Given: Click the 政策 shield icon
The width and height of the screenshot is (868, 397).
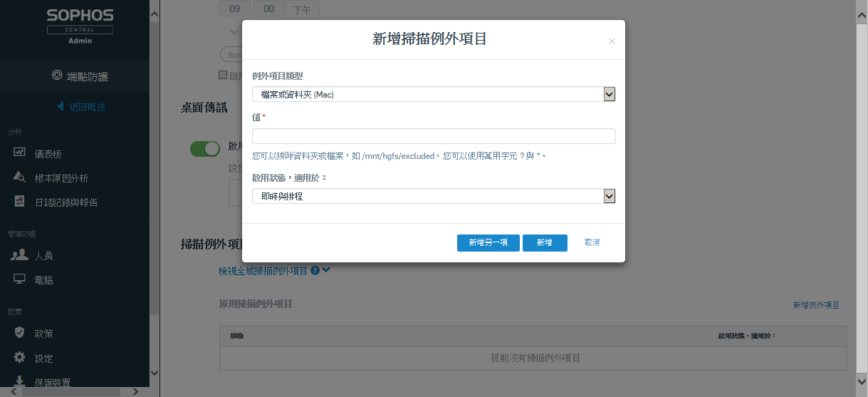Looking at the screenshot, I should 19,333.
